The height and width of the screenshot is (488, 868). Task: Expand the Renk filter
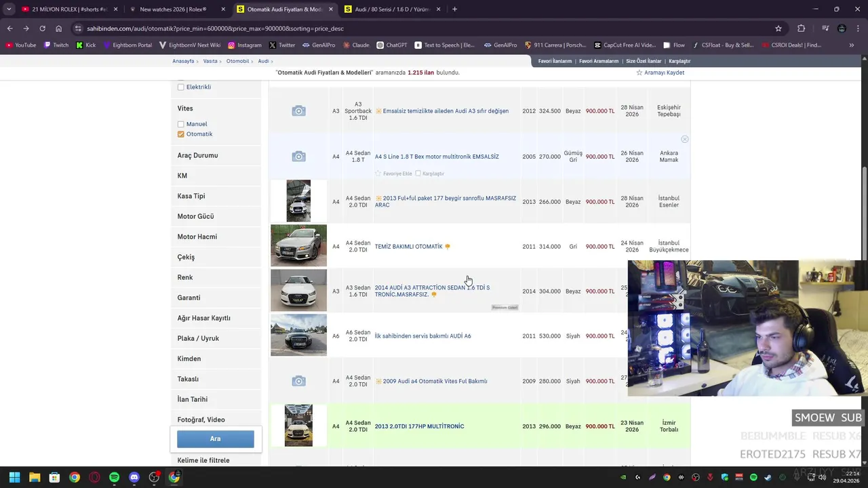click(x=216, y=277)
